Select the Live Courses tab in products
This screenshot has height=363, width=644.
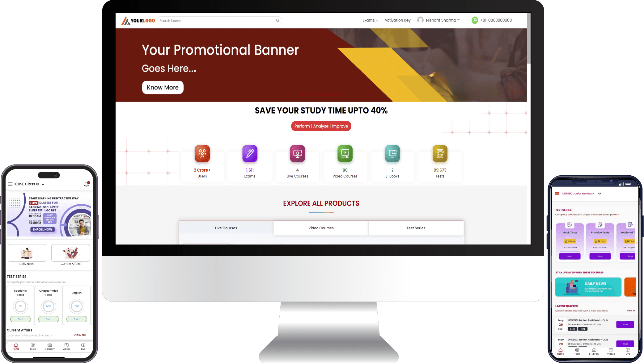[x=226, y=228]
